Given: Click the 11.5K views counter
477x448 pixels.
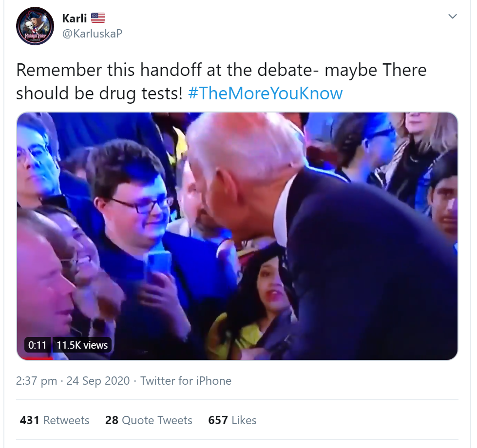Looking at the screenshot, I should pos(82,345).
